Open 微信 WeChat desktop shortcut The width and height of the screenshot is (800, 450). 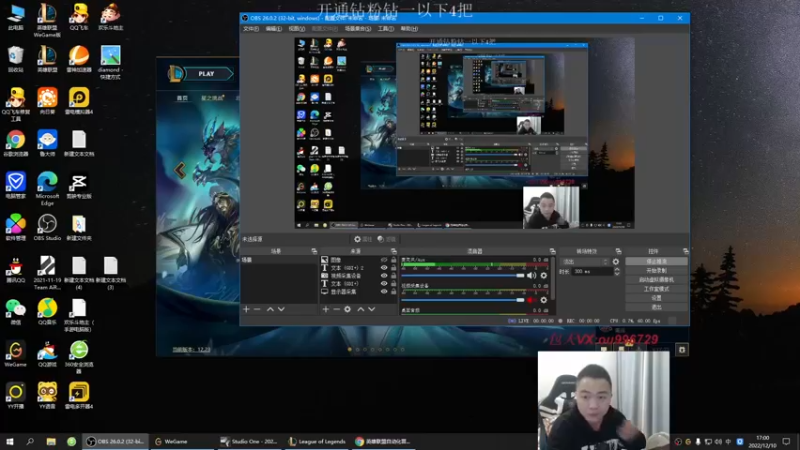[15, 311]
